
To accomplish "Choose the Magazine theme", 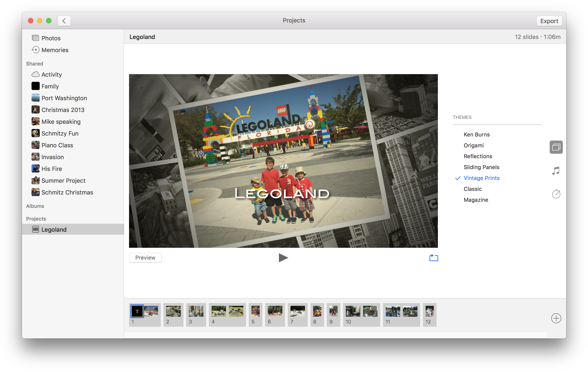I will tap(476, 200).
